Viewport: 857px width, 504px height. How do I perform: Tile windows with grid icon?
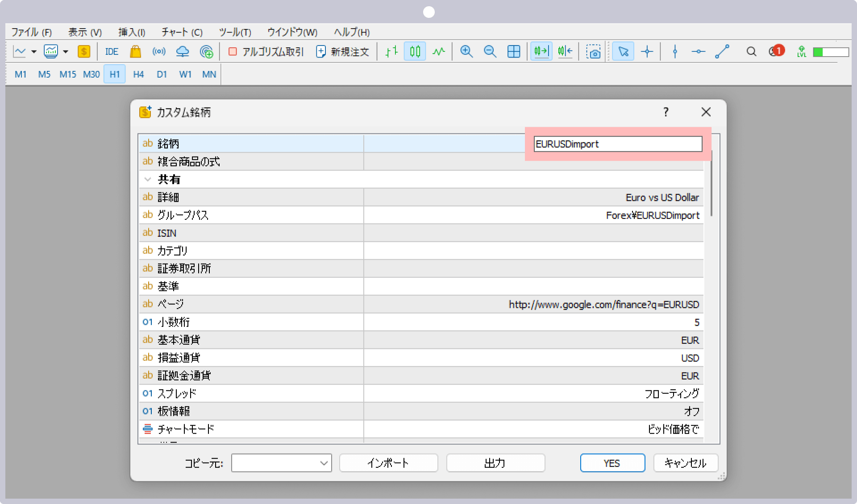point(514,52)
